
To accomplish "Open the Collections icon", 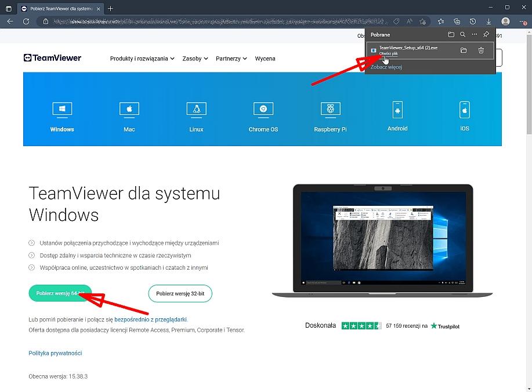I will click(457, 21).
